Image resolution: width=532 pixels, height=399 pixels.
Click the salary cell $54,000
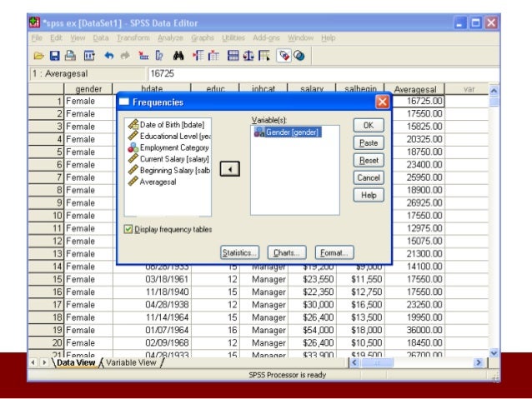click(312, 330)
